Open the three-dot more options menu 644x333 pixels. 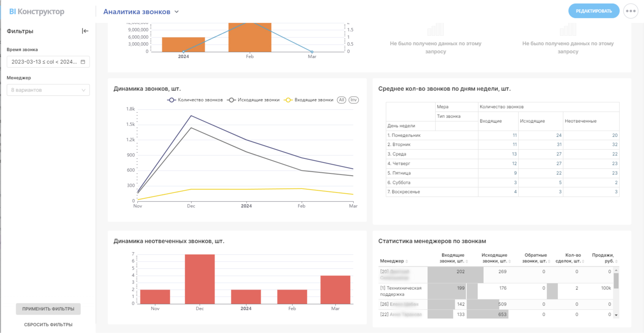(630, 11)
